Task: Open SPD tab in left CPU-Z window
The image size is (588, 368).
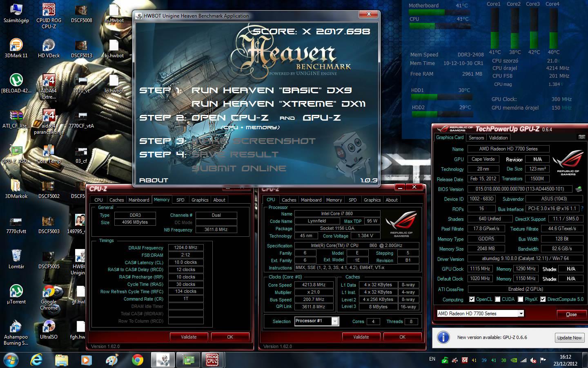Action: pos(180,200)
